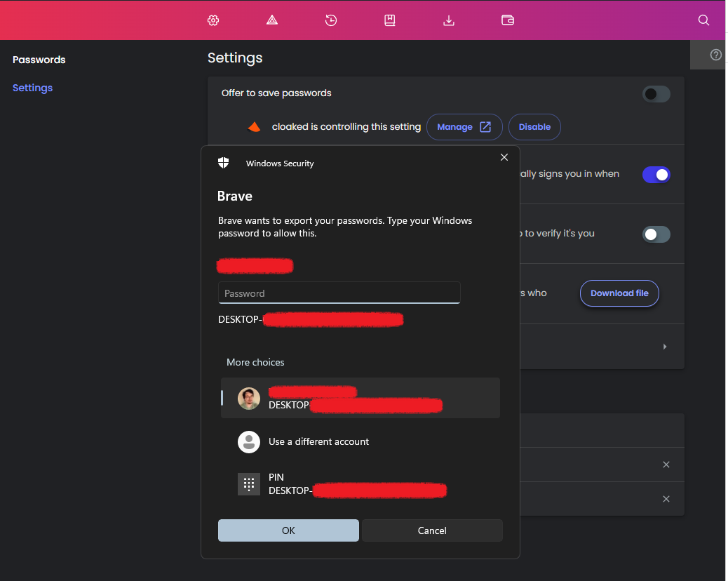This screenshot has width=728, height=581.
Task: Click the Disable extension button
Action: tap(534, 127)
